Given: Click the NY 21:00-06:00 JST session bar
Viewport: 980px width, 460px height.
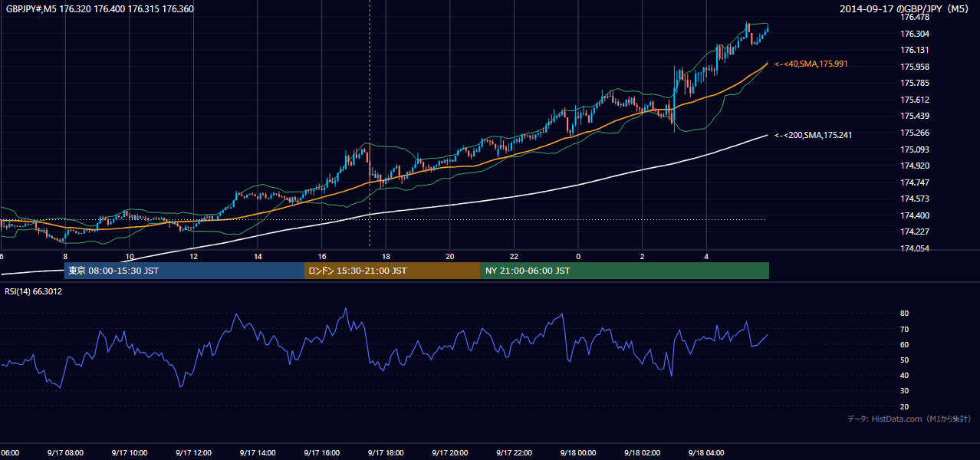Looking at the screenshot, I should tap(625, 271).
